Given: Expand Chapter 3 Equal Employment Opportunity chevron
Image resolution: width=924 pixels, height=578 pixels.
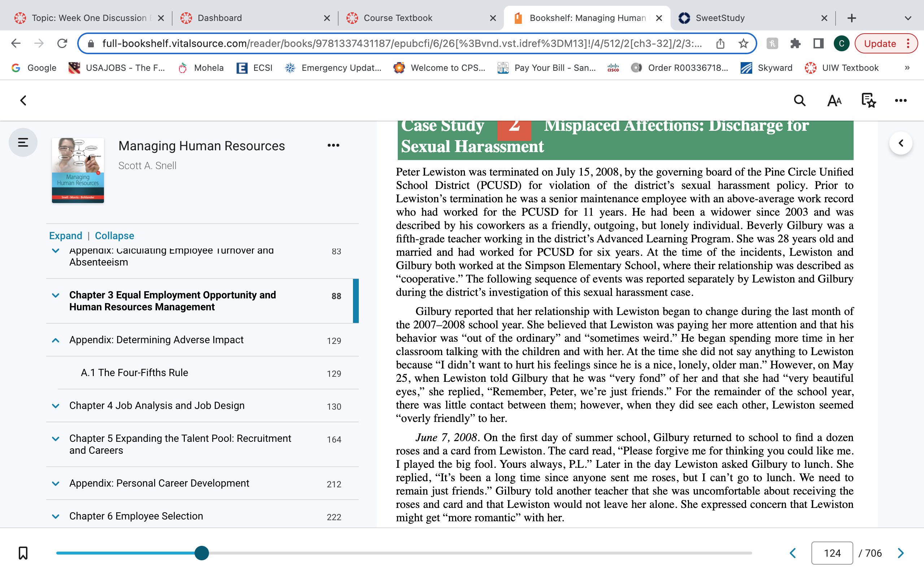Looking at the screenshot, I should (56, 296).
